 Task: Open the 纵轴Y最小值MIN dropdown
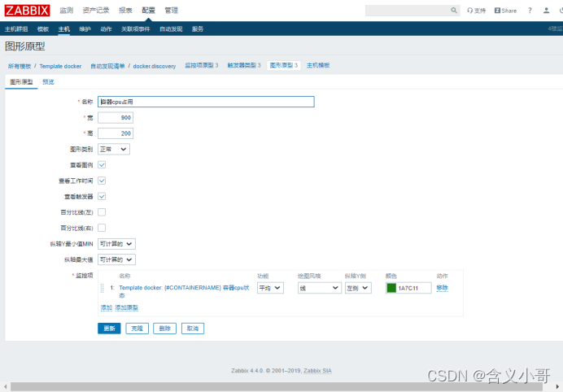[x=116, y=244]
